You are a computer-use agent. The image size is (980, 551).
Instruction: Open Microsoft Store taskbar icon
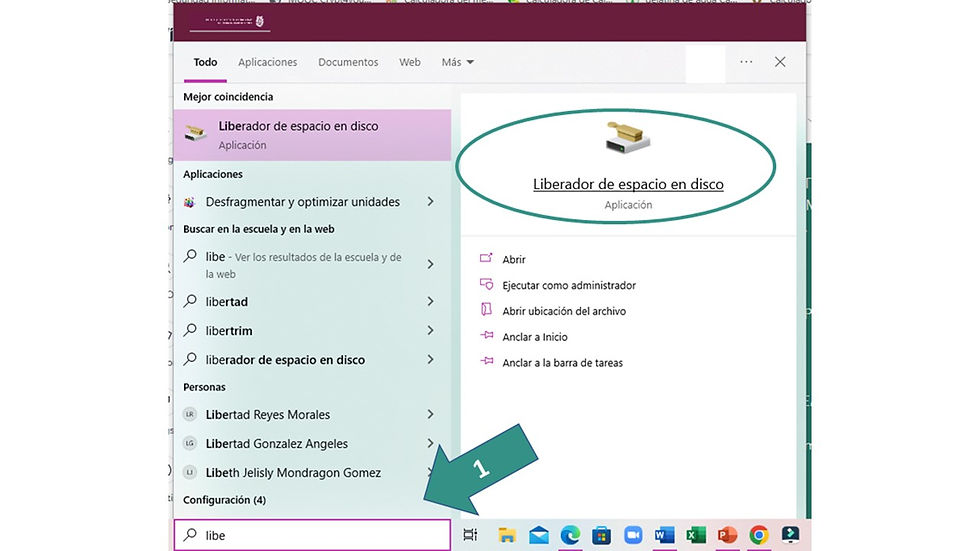[601, 535]
